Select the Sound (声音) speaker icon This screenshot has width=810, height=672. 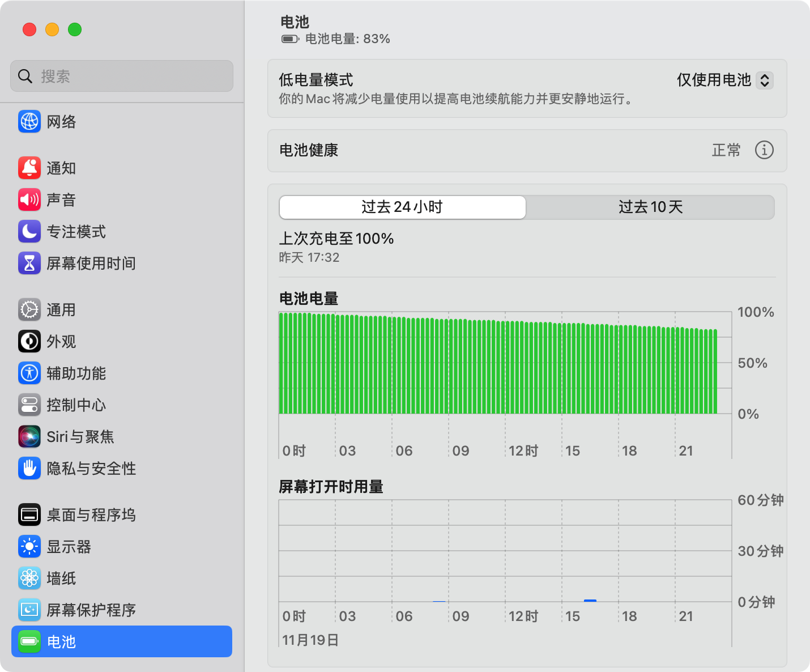coord(29,200)
